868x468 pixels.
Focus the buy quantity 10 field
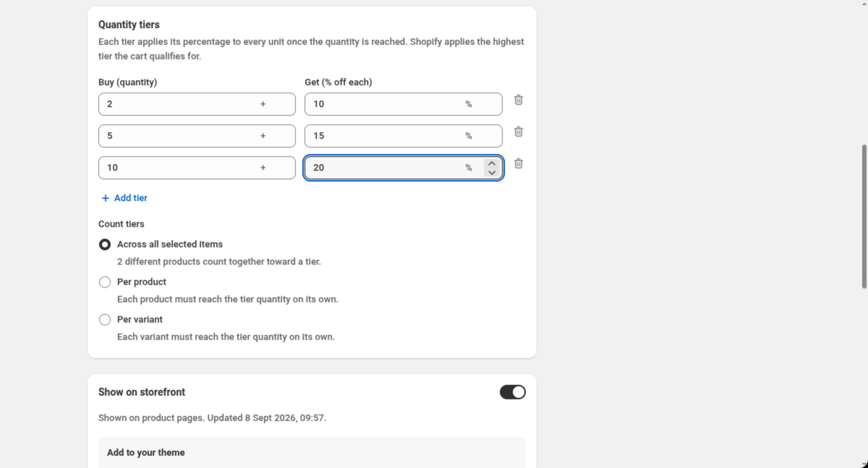coord(197,168)
